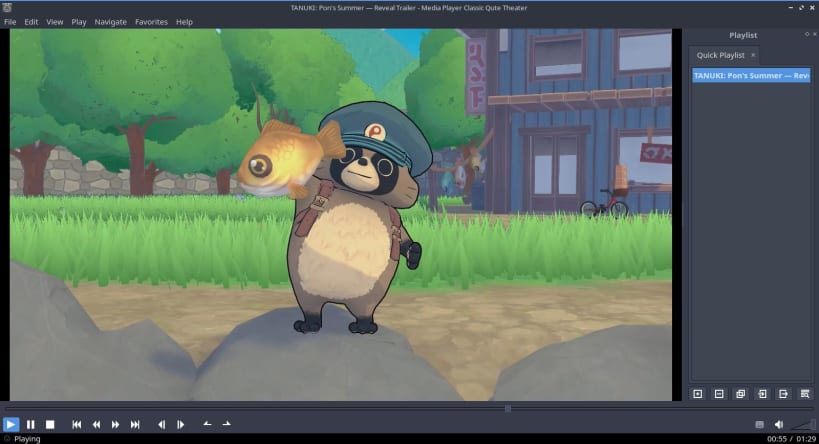Screen dimensions: 819x444
Task: Increase playback speed icon
Action: click(x=227, y=424)
